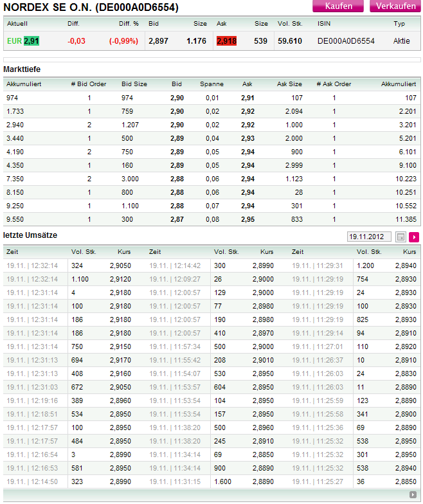Screen dimensions: 423x504
Task: Click the spread value 0,01
Action: 212,98
